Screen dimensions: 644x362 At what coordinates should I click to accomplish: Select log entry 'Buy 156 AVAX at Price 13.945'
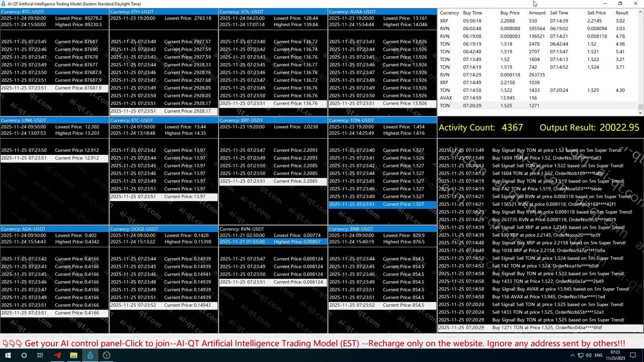pos(540,297)
